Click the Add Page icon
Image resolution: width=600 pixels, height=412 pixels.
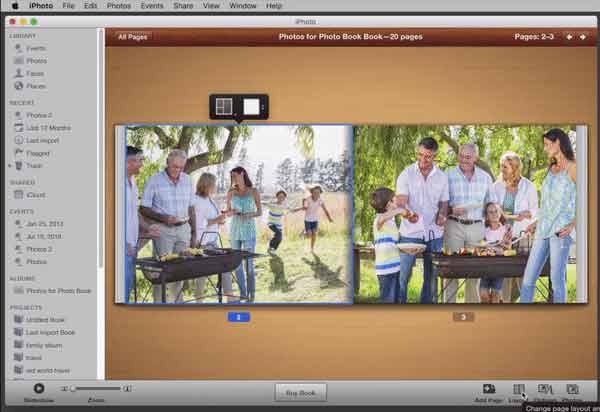pyautogui.click(x=489, y=389)
